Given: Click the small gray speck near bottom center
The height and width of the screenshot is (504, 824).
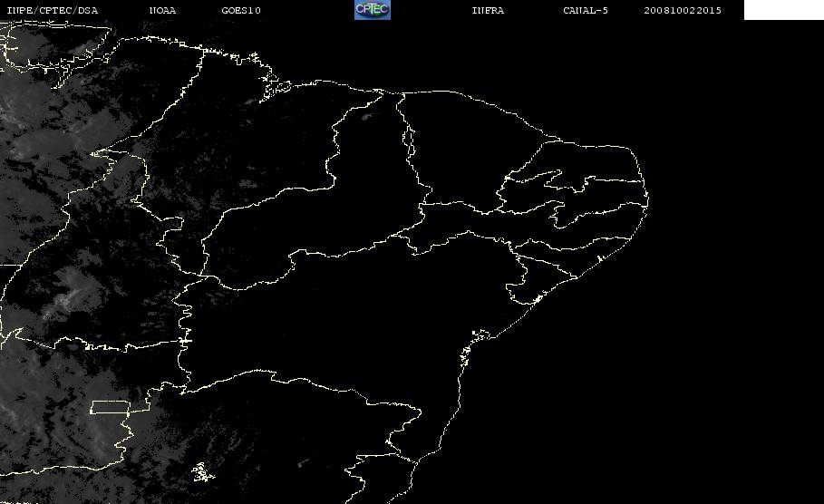Looking at the screenshot, I should (x=302, y=463).
